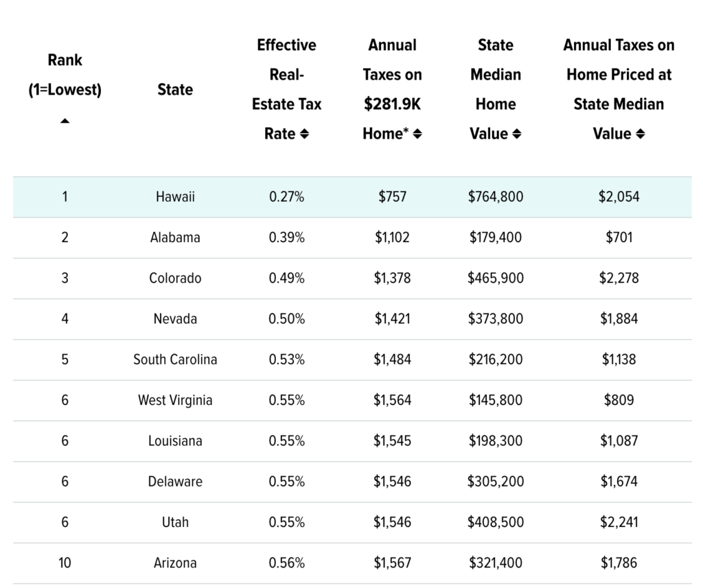703x588 pixels.
Task: Sort by Effective Real-Estate Tax Rate arrow
Action: coord(305,134)
